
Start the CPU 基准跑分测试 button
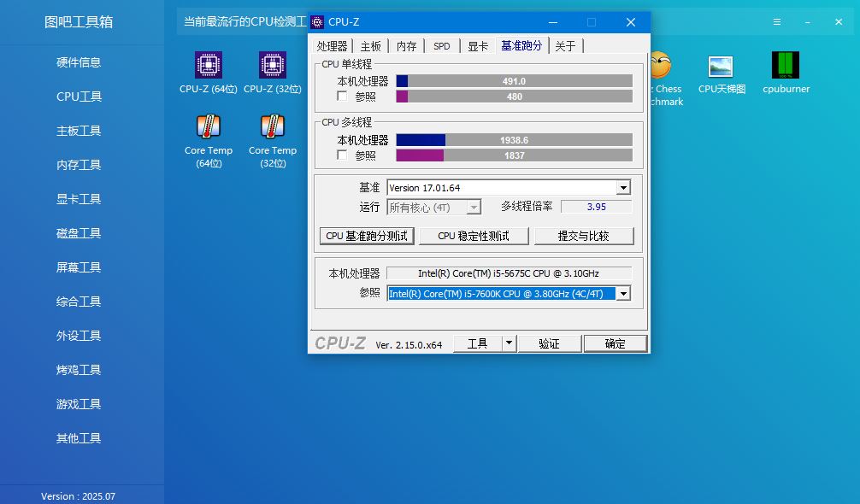pyautogui.click(x=367, y=236)
